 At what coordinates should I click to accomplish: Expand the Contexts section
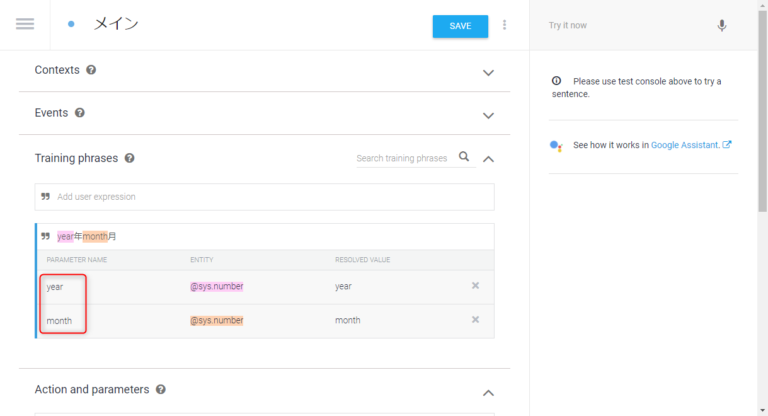[x=488, y=72]
